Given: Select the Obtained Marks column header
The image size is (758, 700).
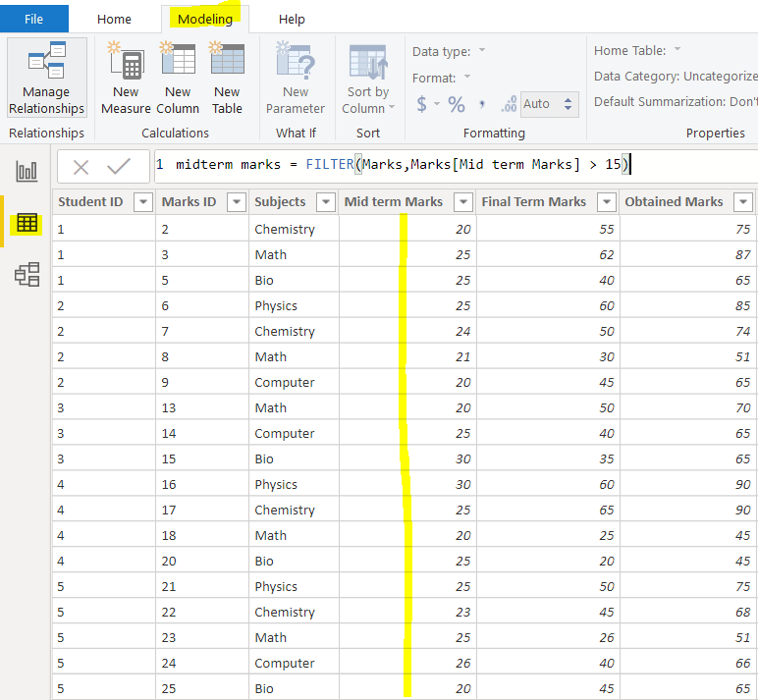Looking at the screenshot, I should click(x=674, y=201).
